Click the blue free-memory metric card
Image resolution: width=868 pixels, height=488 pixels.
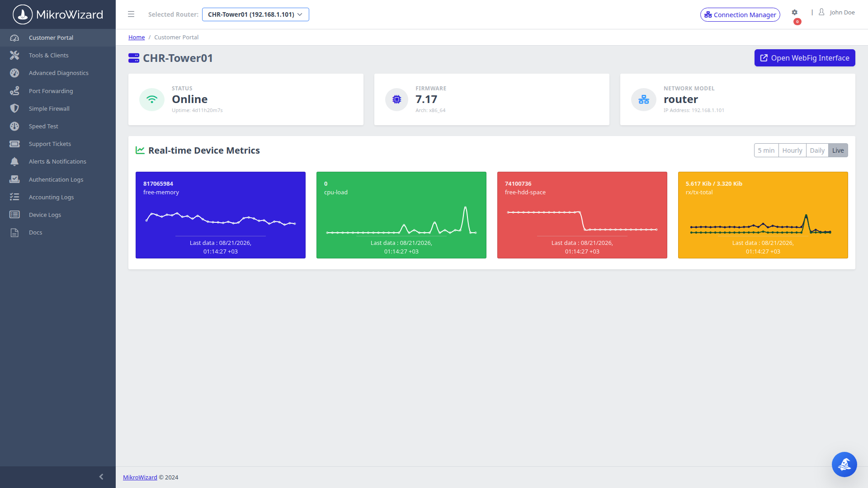[221, 215]
